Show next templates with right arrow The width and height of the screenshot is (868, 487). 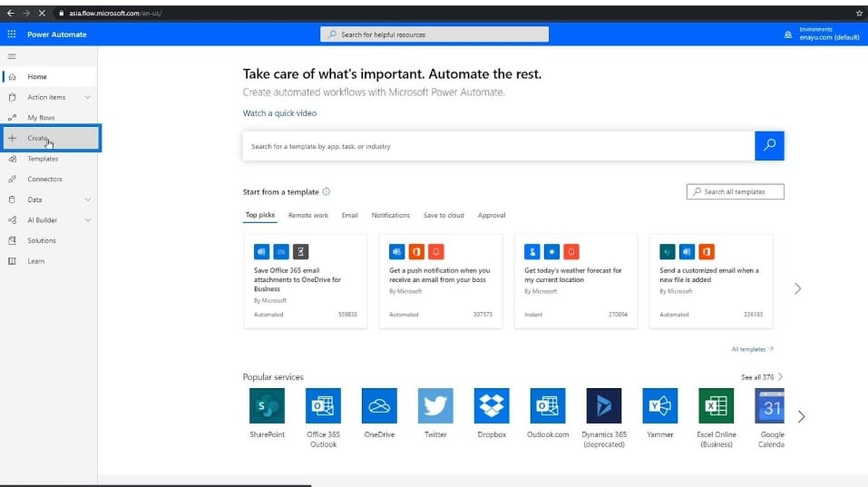click(x=797, y=288)
